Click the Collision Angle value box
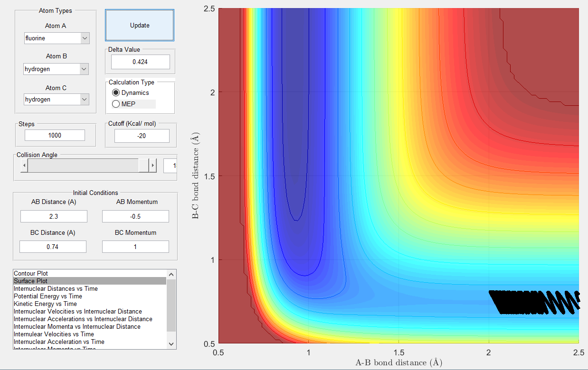Image resolution: width=588 pixels, height=370 pixels. [170, 166]
